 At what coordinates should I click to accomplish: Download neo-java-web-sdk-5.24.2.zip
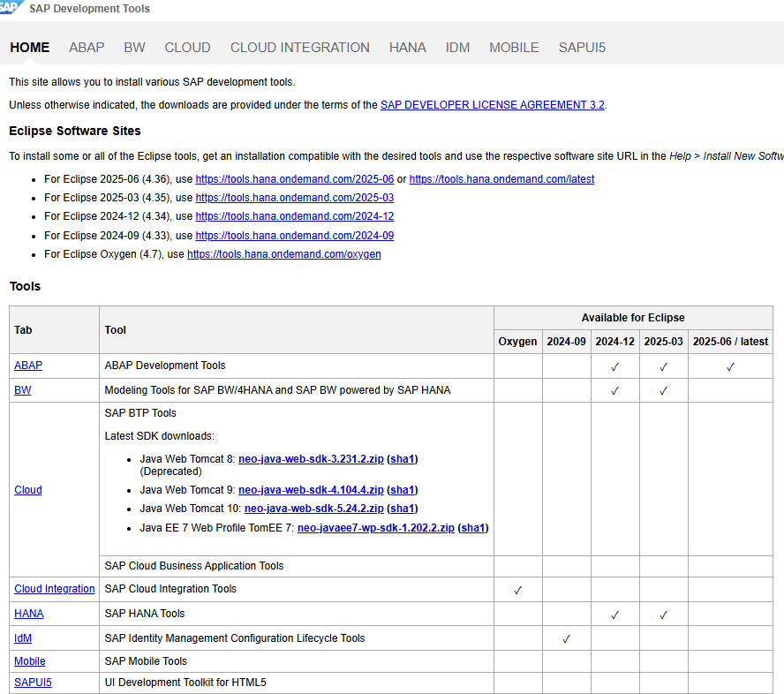[314, 509]
